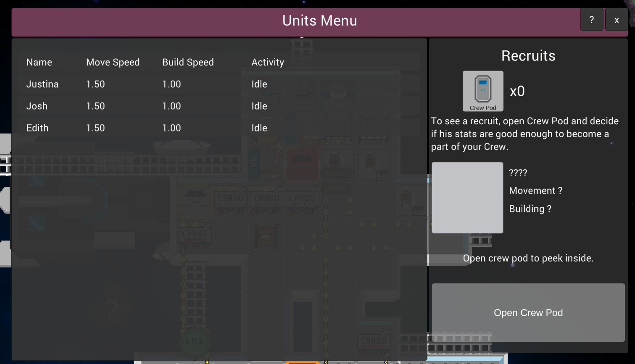The image size is (635, 364).
Task: Click the Move Speed column header
Action: click(x=113, y=62)
